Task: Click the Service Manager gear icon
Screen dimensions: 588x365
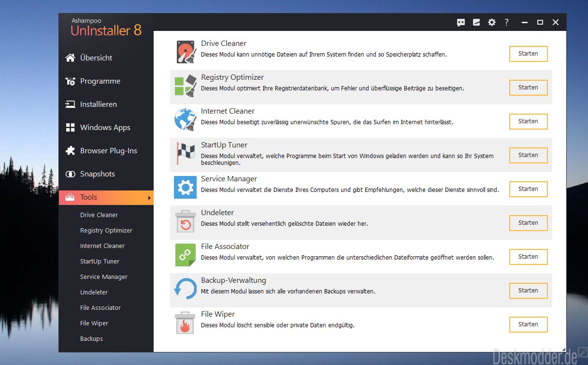Action: tap(186, 188)
